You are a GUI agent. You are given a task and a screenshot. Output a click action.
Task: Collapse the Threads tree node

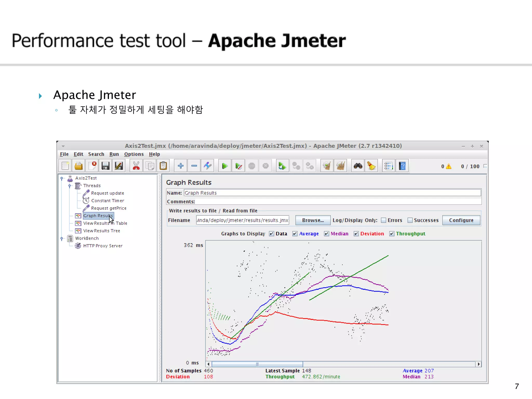pos(69,186)
